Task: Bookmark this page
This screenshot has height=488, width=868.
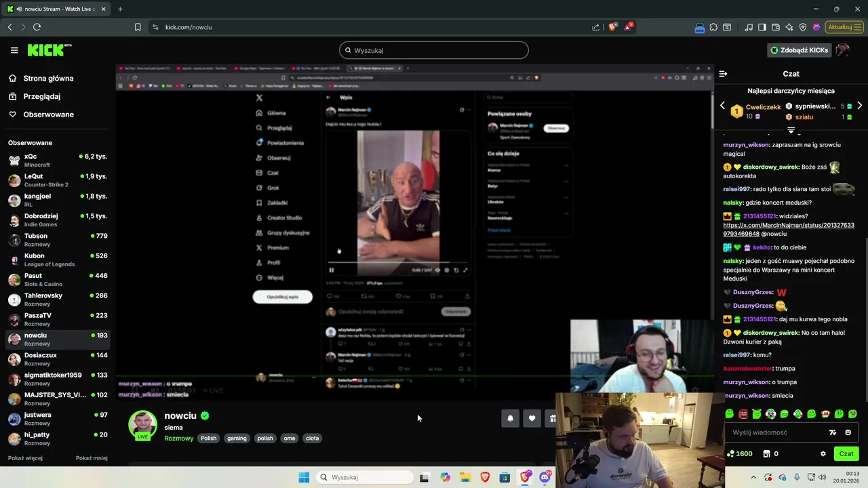Action: [138, 27]
